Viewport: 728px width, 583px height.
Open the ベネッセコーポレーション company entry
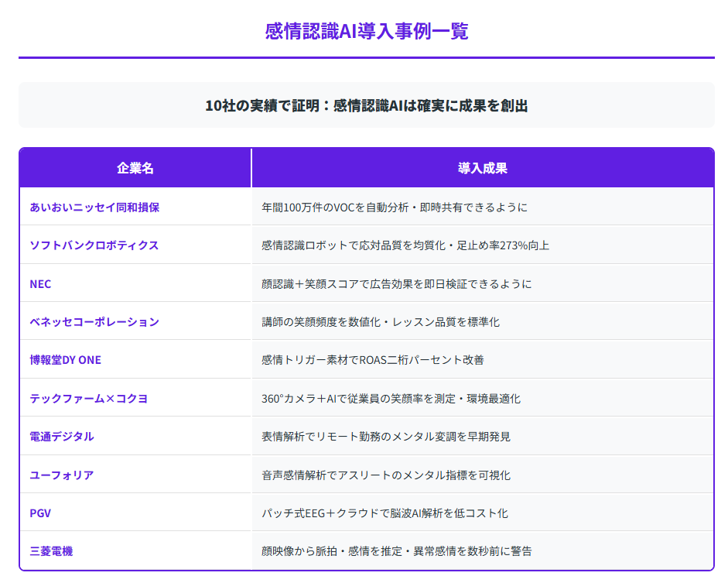(94, 322)
